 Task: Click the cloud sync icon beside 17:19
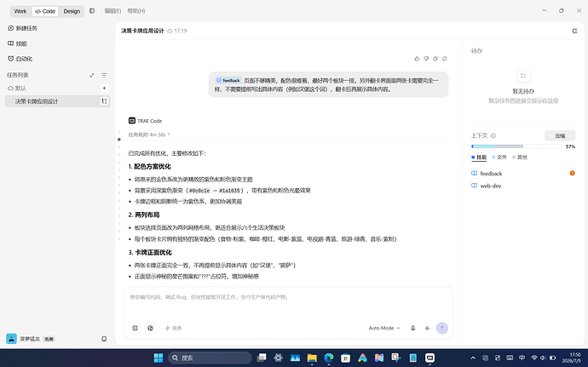click(x=170, y=32)
